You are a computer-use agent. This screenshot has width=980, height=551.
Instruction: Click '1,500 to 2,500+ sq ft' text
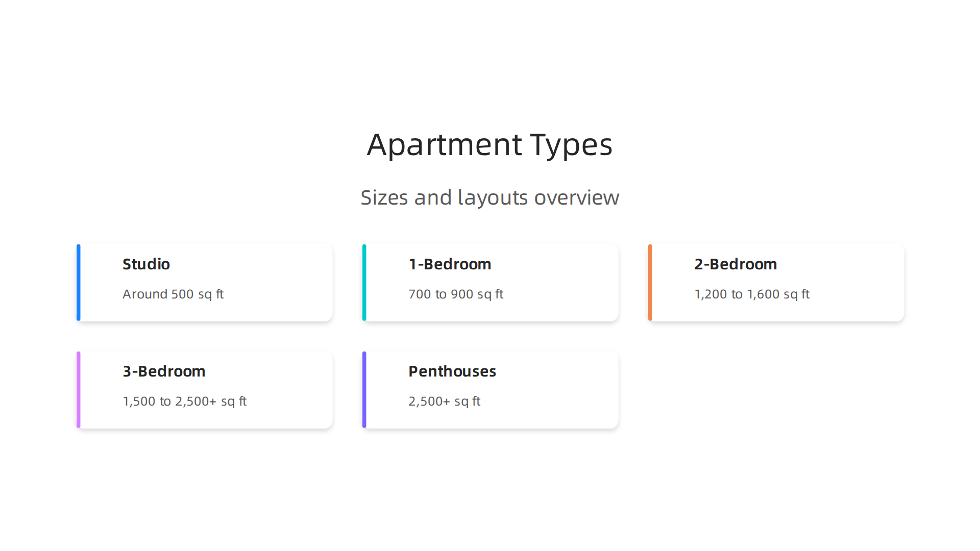coord(184,402)
